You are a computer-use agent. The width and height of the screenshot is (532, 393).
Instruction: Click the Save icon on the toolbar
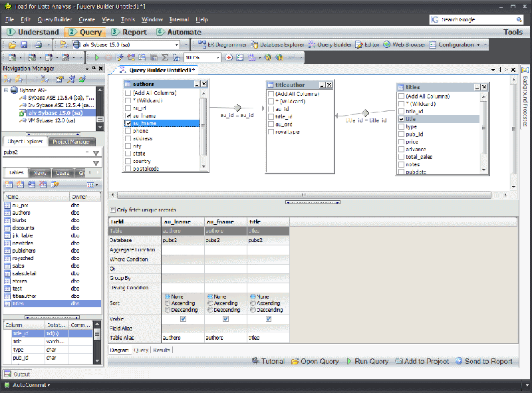[25, 45]
